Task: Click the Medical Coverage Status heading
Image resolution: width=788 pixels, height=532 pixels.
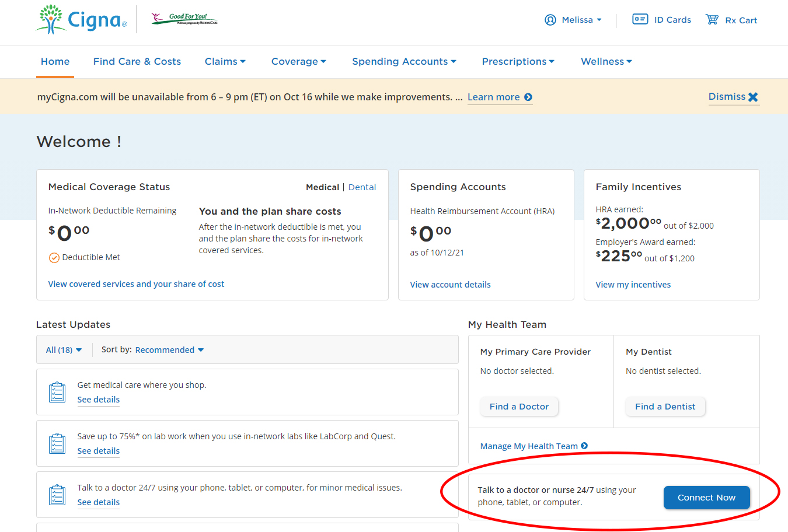Action: (109, 187)
